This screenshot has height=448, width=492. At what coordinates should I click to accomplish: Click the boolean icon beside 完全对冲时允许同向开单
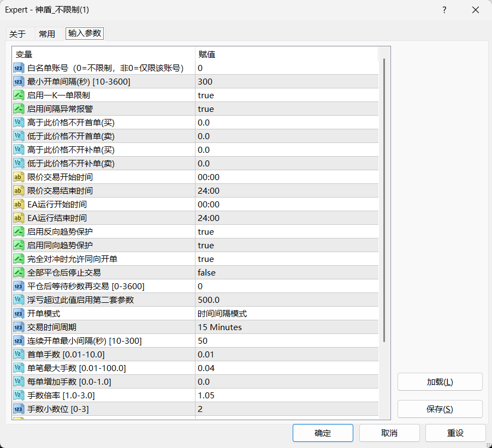click(19, 259)
